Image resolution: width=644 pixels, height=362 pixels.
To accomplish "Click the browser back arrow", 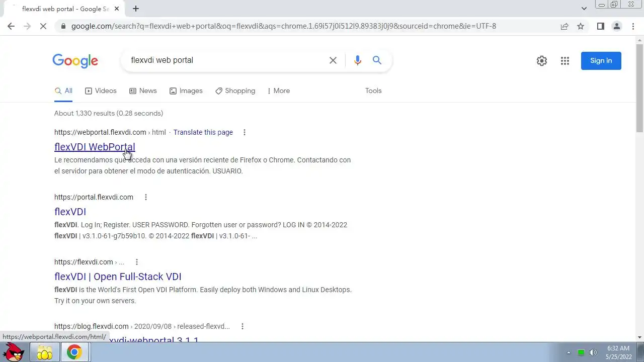I will coord(11,26).
